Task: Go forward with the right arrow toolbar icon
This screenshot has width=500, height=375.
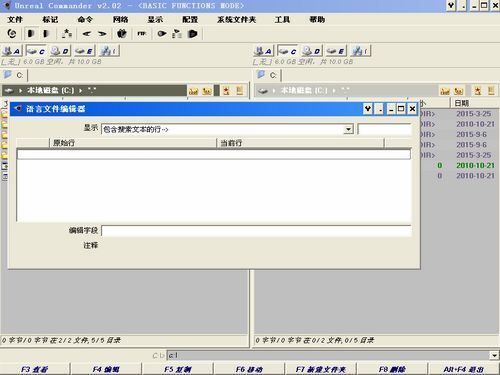Action: point(102,34)
